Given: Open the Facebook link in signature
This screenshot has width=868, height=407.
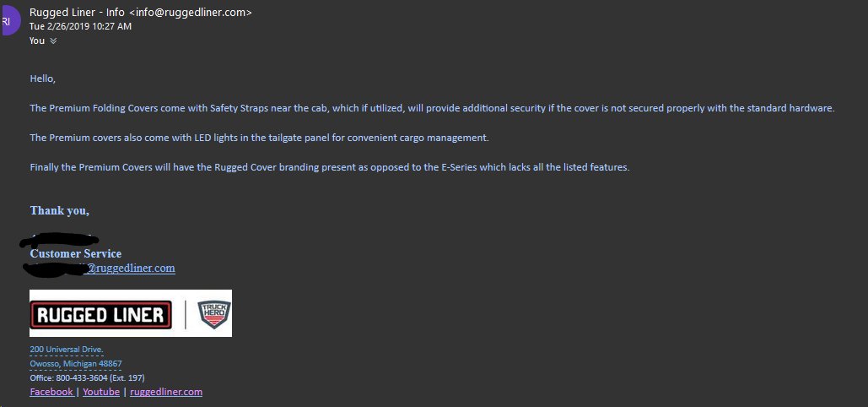Looking at the screenshot, I should (x=51, y=392).
